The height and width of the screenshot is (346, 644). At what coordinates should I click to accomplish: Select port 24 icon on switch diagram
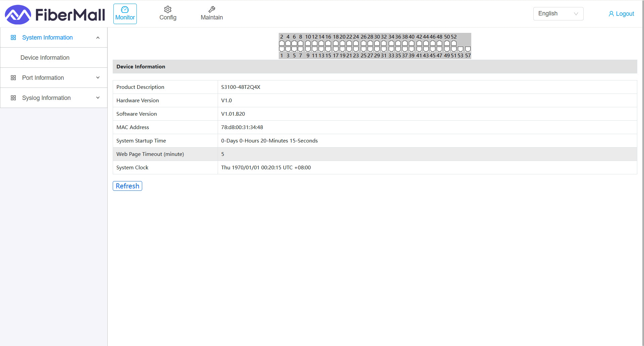point(356,43)
